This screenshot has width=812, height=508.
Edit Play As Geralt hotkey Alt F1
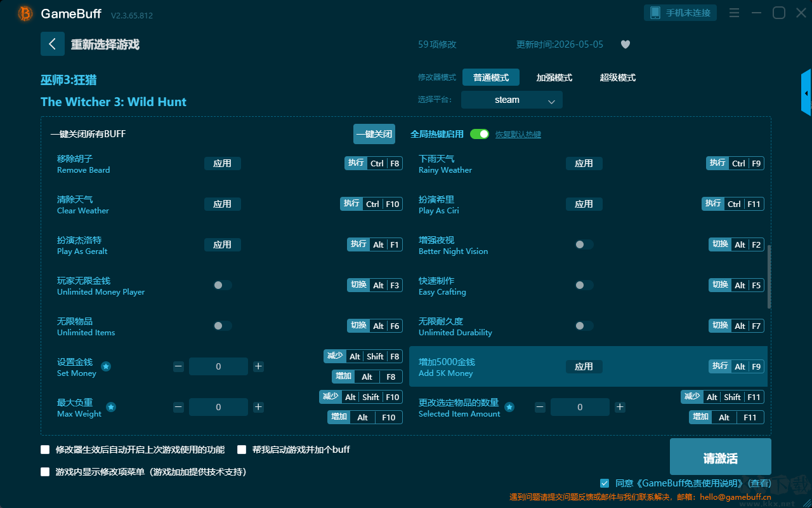tap(375, 244)
